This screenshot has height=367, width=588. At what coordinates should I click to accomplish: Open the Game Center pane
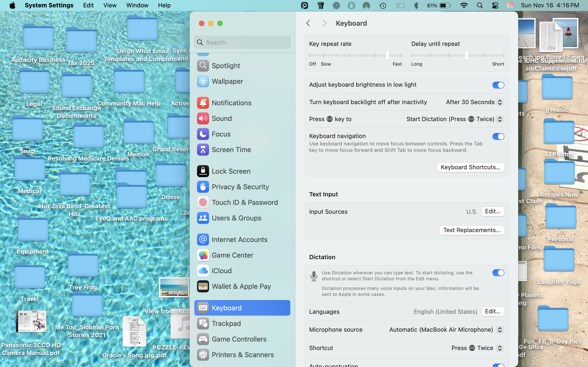click(x=232, y=255)
